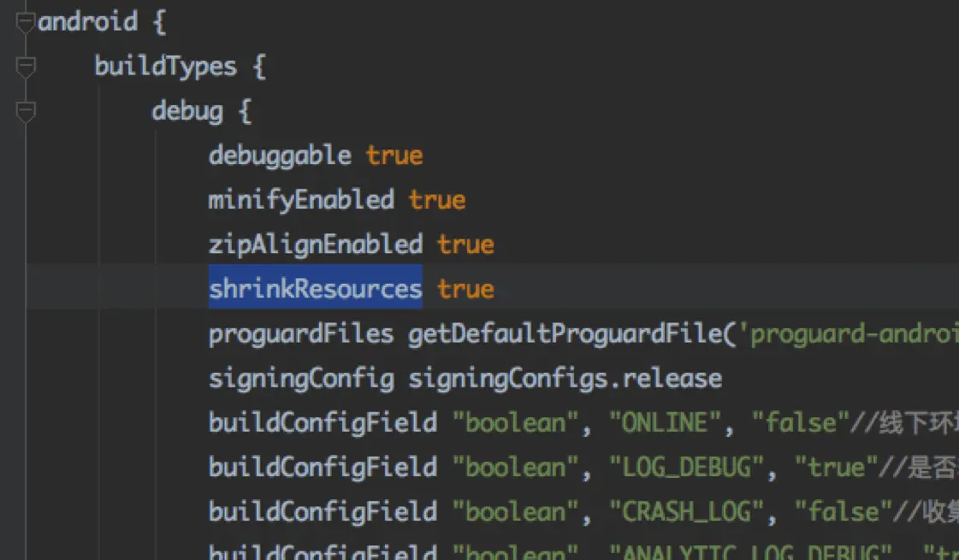Click the 'zipAlignEnabled' property
The height and width of the screenshot is (560, 959).
[316, 245]
